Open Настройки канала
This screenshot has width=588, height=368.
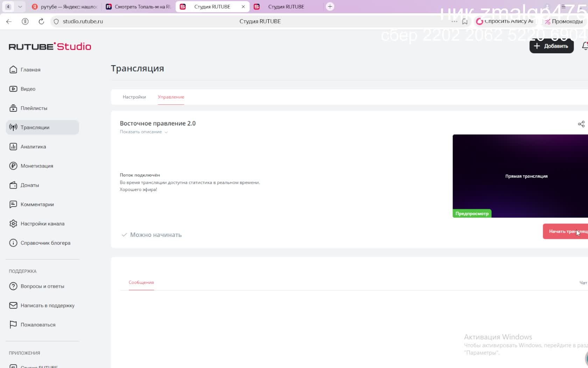coord(42,223)
